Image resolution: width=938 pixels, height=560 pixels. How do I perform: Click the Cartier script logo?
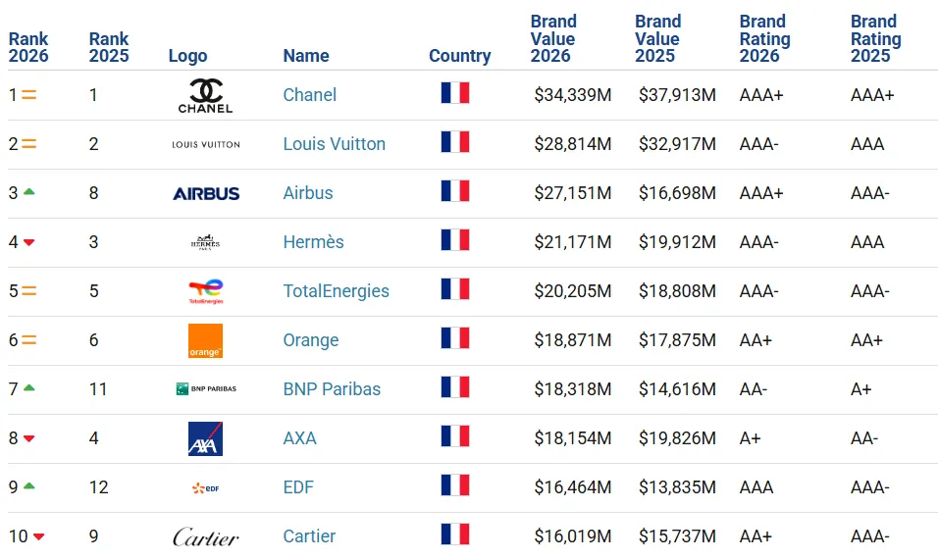point(206,536)
